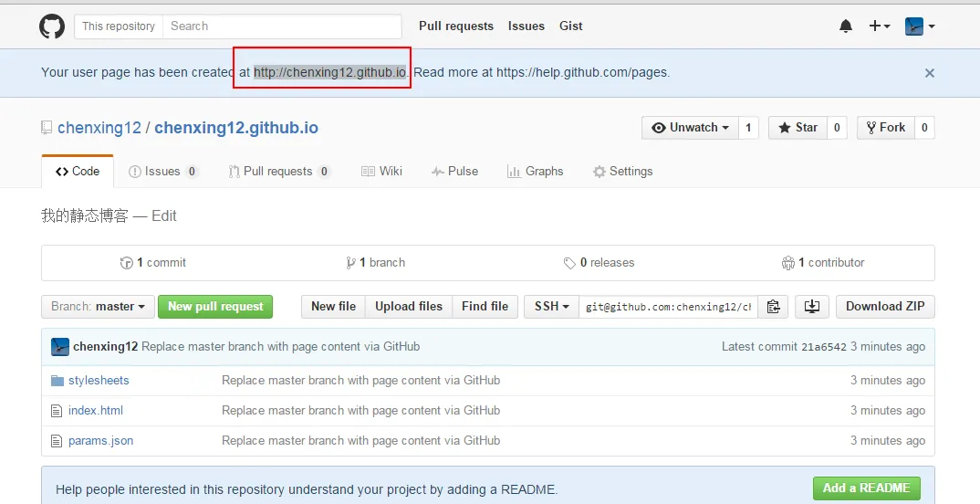This screenshot has width=980, height=504.
Task: Open the notifications bell
Action: click(x=846, y=26)
